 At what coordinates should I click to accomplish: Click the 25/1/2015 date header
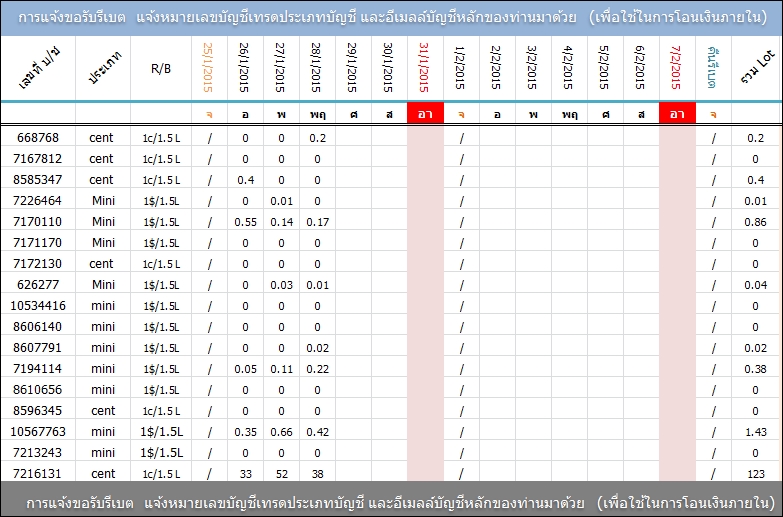pos(209,67)
